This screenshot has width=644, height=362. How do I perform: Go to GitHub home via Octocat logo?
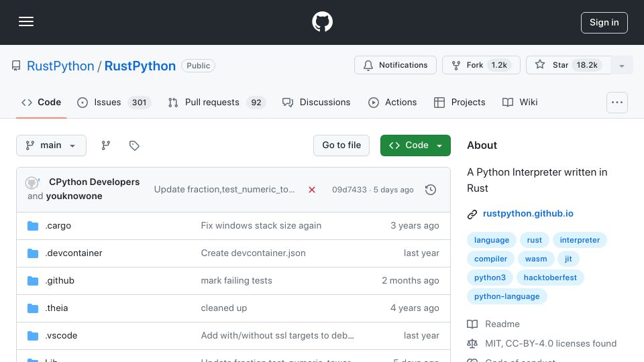click(x=322, y=21)
